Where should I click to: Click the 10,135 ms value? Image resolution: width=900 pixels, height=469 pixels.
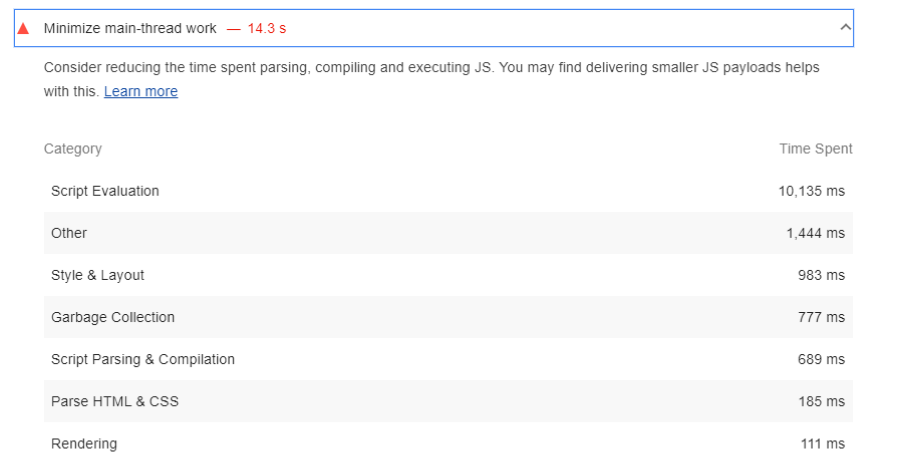pos(811,191)
